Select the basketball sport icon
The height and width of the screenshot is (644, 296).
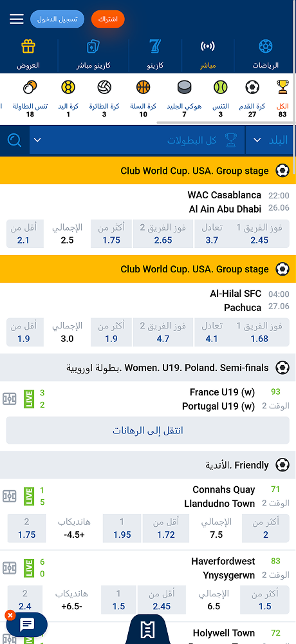tap(143, 87)
